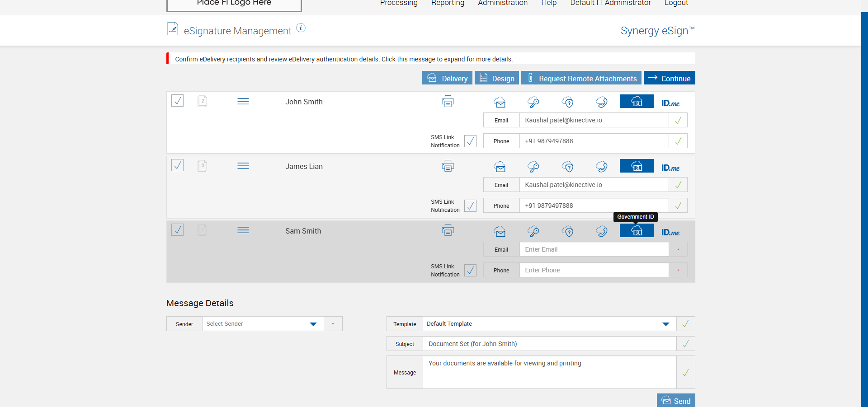Toggle the Sam Smith recipient checkbox
The image size is (868, 407).
(x=178, y=229)
